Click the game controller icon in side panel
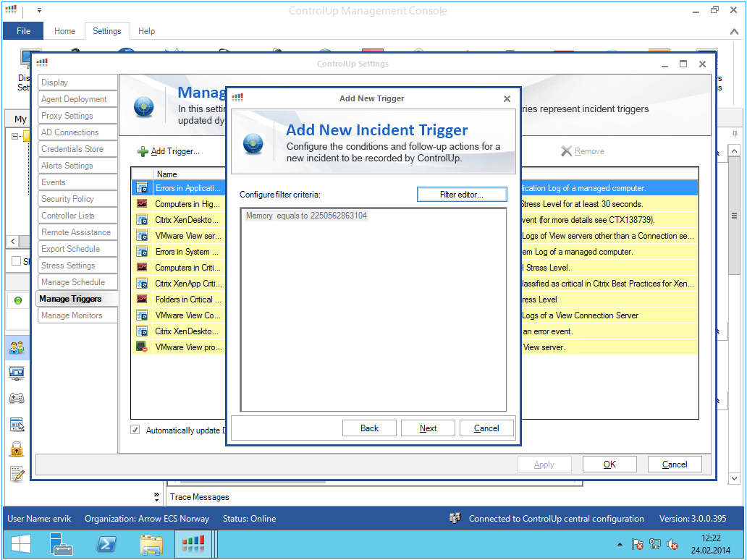 (17, 398)
